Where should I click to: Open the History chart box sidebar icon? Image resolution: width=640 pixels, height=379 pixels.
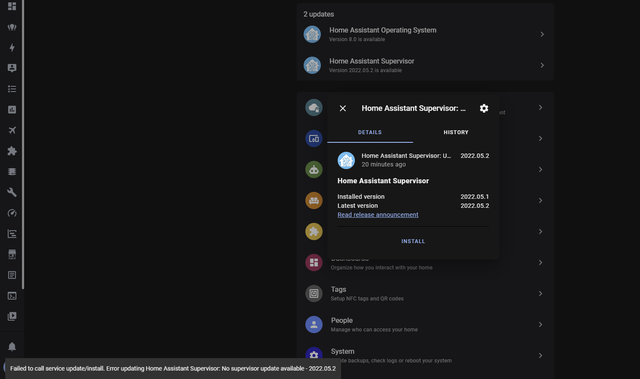12,110
